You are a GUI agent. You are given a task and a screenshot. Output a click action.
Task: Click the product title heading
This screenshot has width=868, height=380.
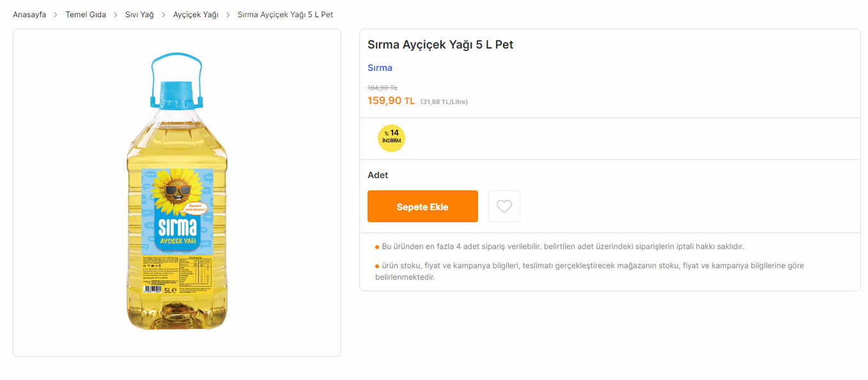tap(440, 45)
